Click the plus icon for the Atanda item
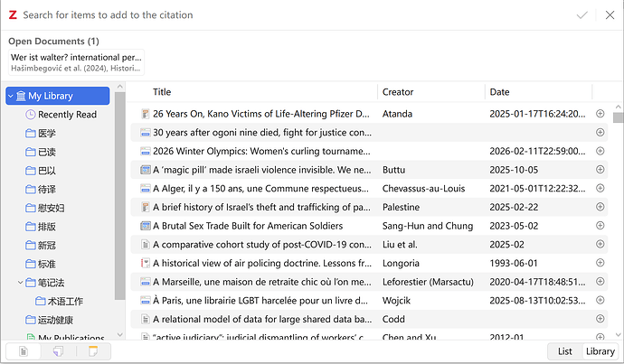The height and width of the screenshot is (364, 624). click(600, 114)
